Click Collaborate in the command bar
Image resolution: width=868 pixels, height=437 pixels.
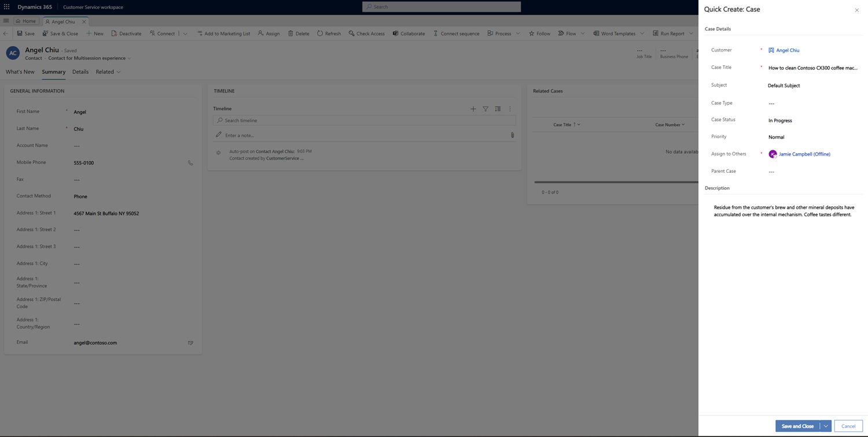(409, 34)
